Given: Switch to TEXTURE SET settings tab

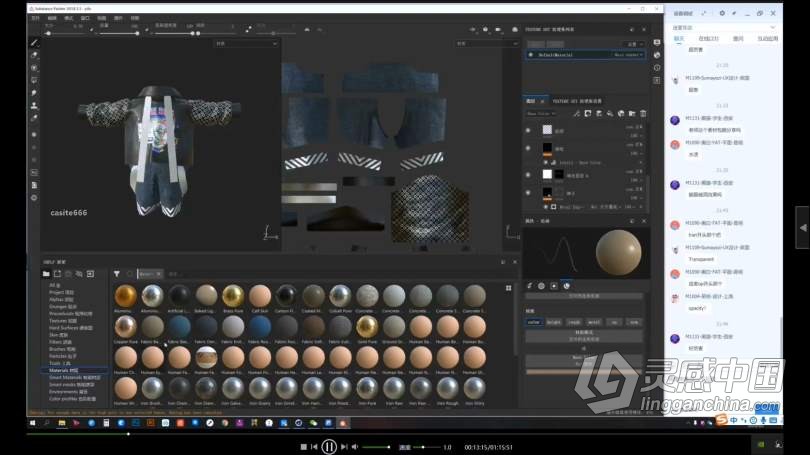Looking at the screenshot, I should (x=577, y=101).
